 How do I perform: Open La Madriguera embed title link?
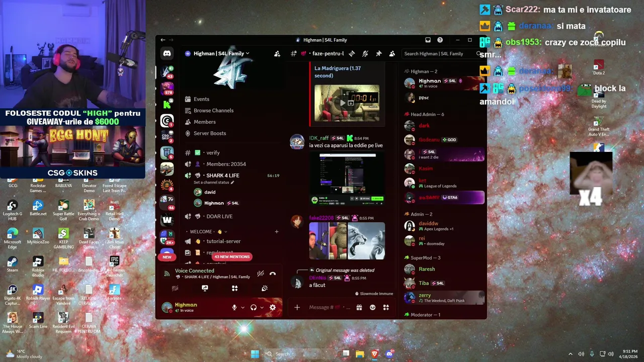338,72
